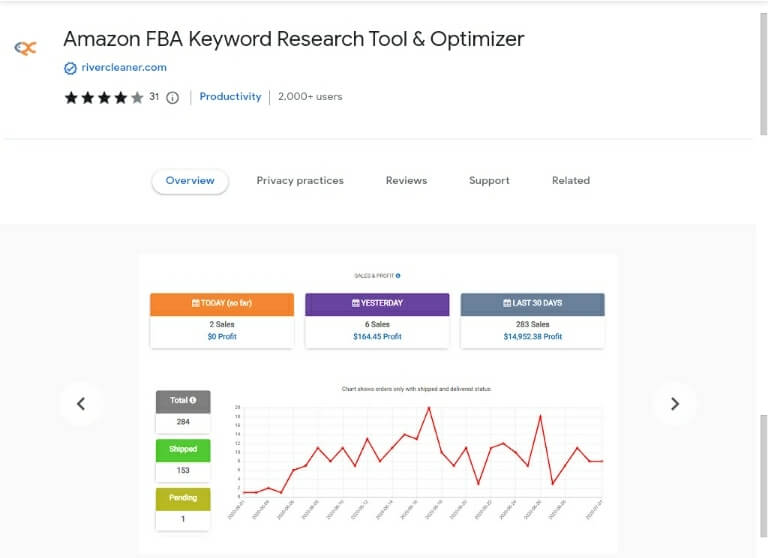Image resolution: width=768 pixels, height=558 pixels.
Task: Click the olive Pending label box
Action: pyautogui.click(x=183, y=499)
